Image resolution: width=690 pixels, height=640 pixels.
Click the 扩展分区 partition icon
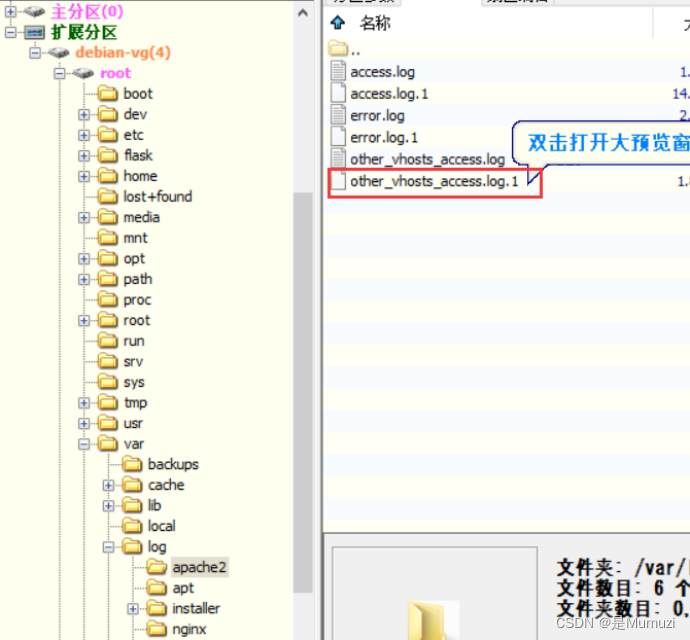34,32
